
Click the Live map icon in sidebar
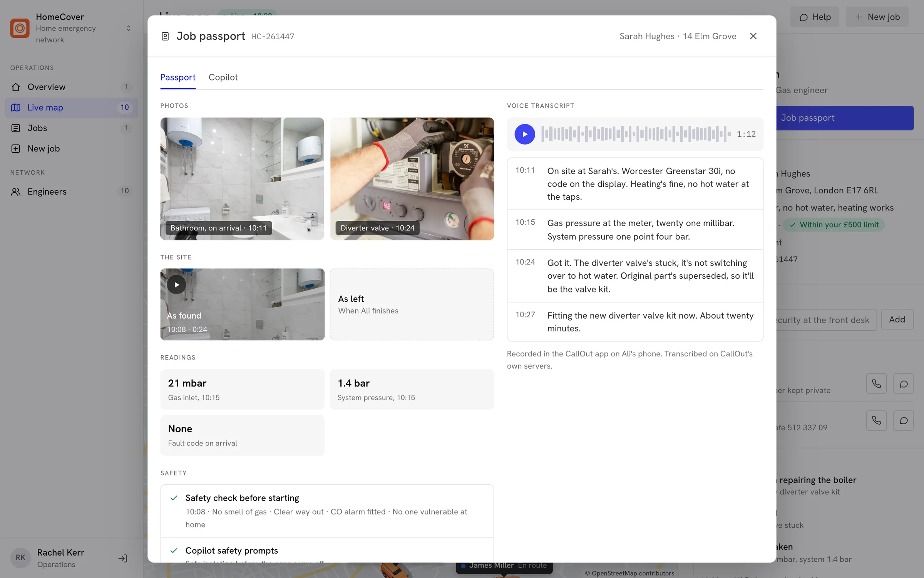tap(16, 108)
